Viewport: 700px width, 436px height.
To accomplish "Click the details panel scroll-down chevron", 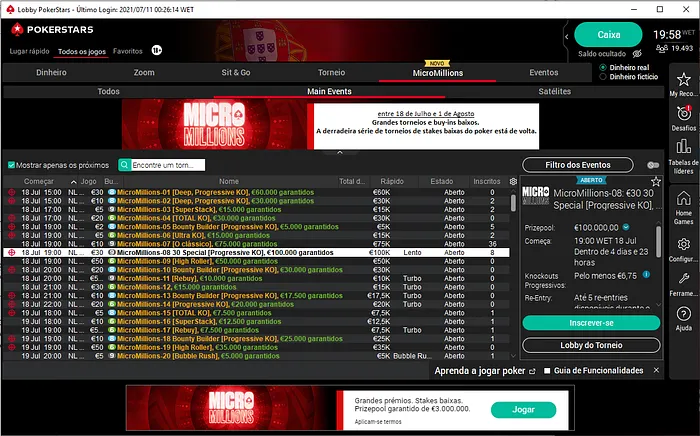I will (658, 304).
